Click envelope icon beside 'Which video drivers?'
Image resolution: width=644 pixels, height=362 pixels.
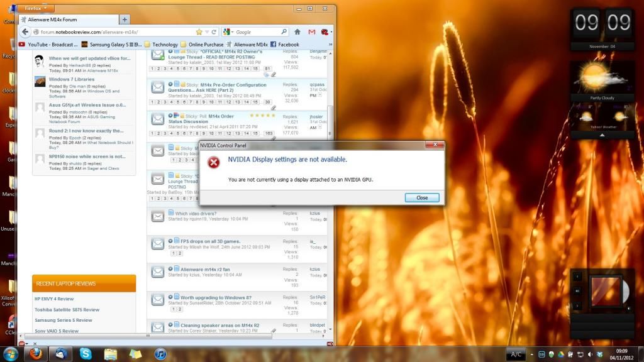click(158, 216)
